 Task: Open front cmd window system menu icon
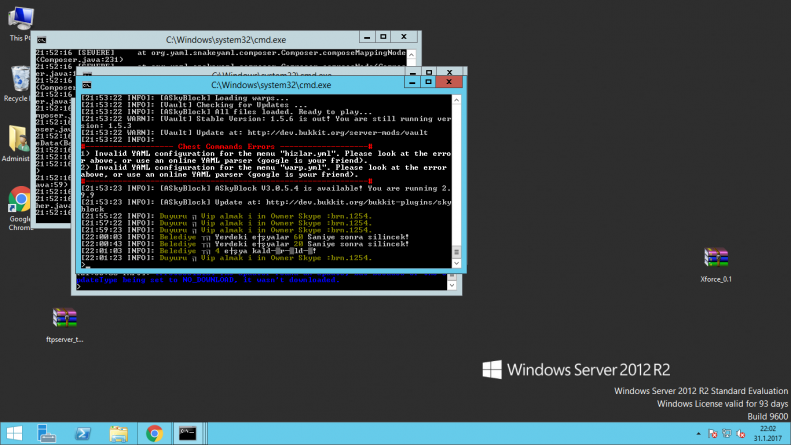(x=87, y=85)
